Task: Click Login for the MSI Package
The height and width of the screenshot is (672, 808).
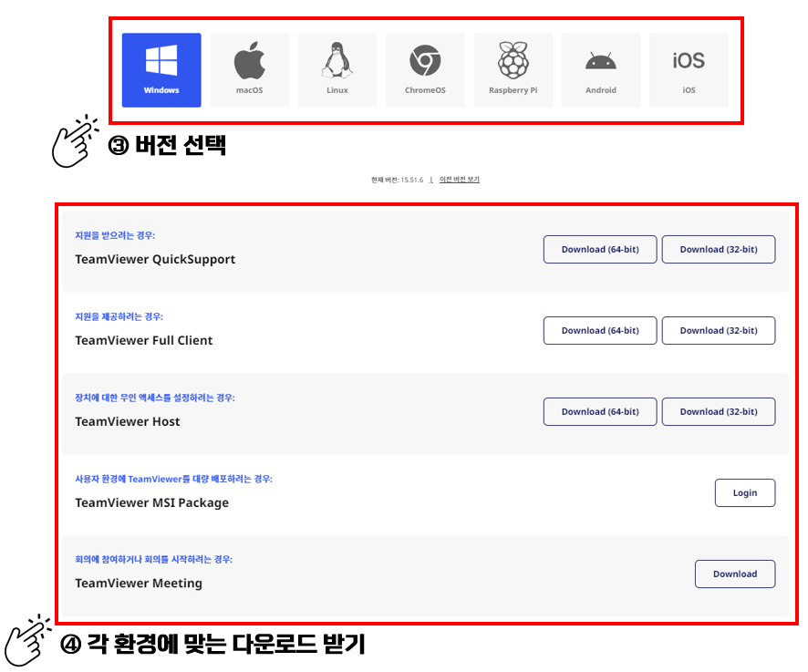Action: [744, 492]
